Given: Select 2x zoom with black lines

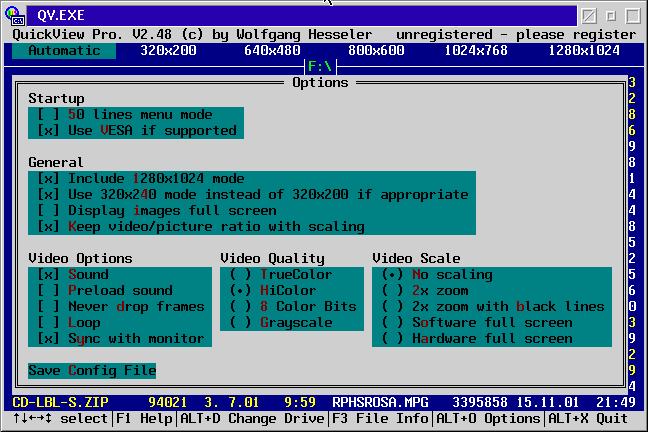Looking at the screenshot, I should (493, 306).
